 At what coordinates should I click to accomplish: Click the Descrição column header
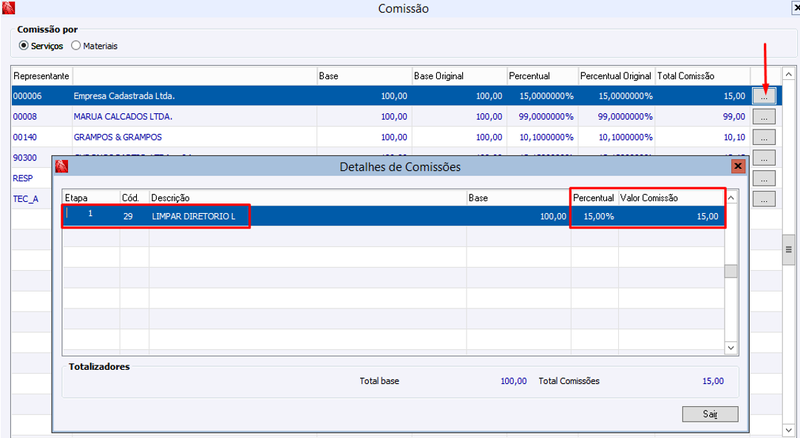click(x=308, y=198)
